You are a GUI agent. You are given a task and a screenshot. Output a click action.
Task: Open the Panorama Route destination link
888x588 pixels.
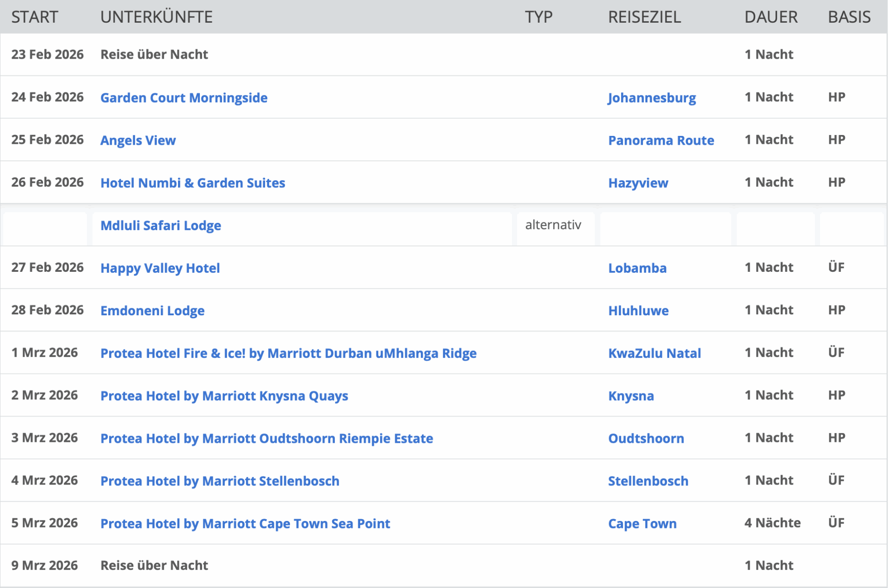[x=661, y=140]
